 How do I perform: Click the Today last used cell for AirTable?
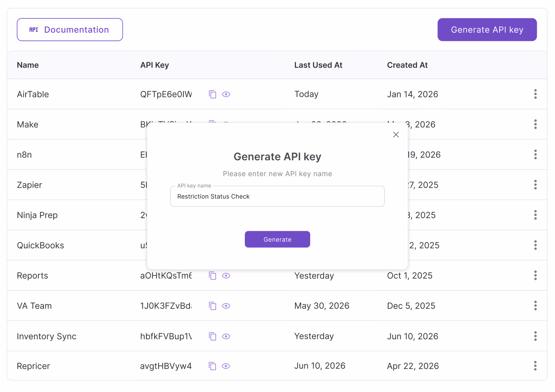pos(307,94)
